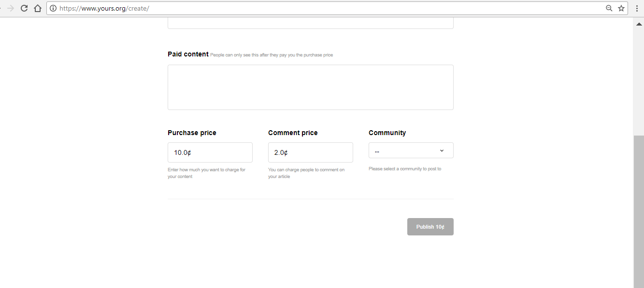Open the Chrome three-dot menu
The height and width of the screenshot is (288, 644).
tap(637, 8)
